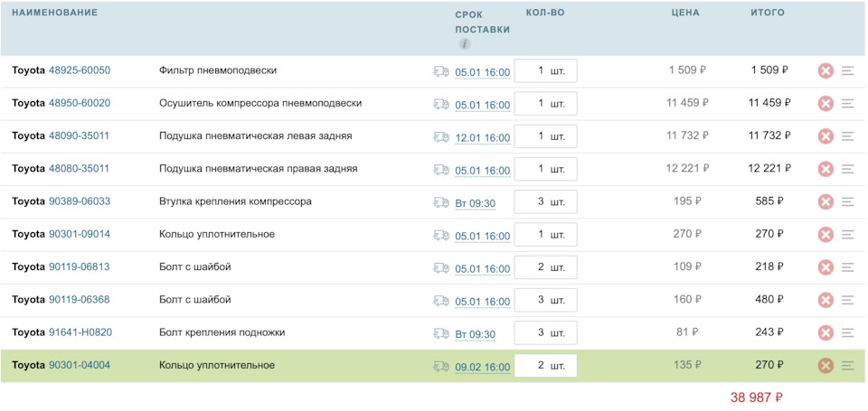Click the truck icon in the 90301-09014 row
This screenshot has height=411, width=868.
coord(441,235)
